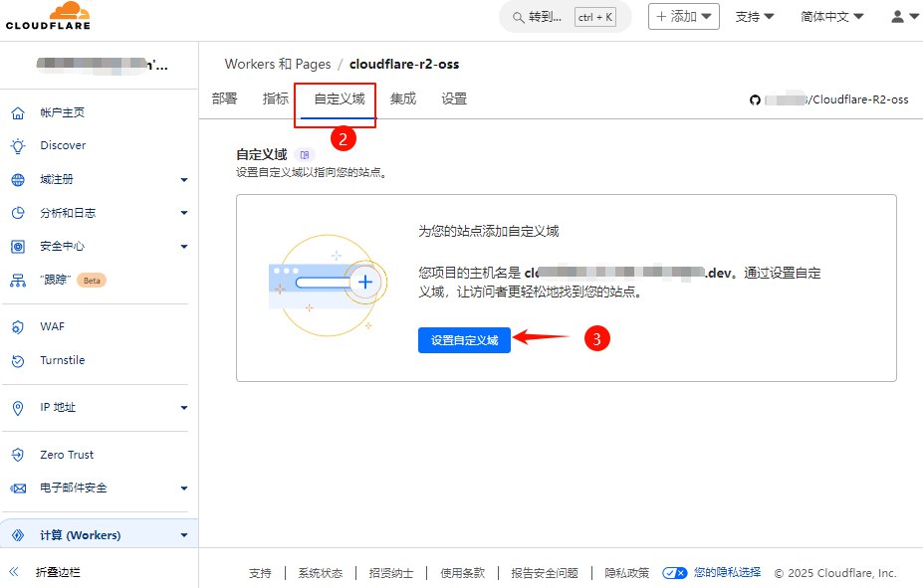Switch to the 部署 tab
This screenshot has height=588, width=923.
pos(225,98)
